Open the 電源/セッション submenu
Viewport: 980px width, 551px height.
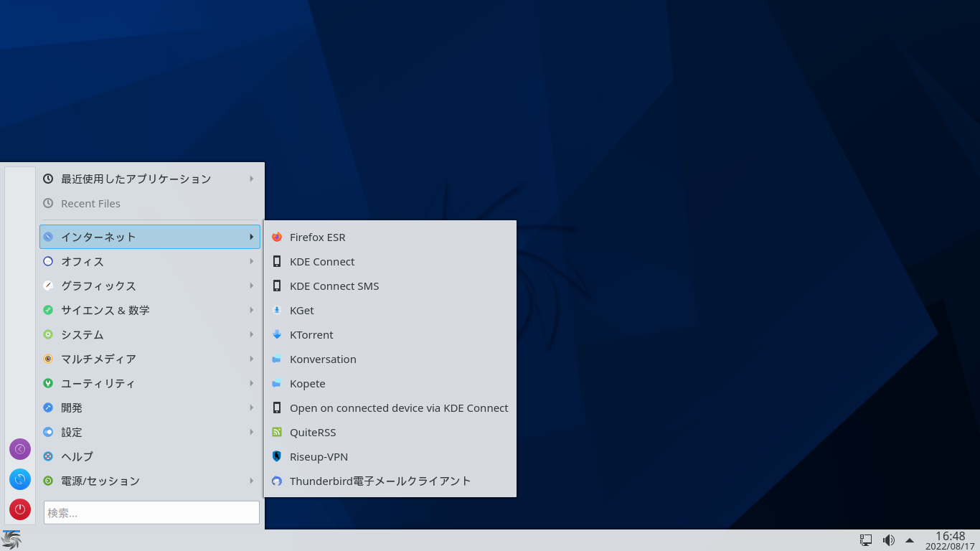click(x=150, y=481)
